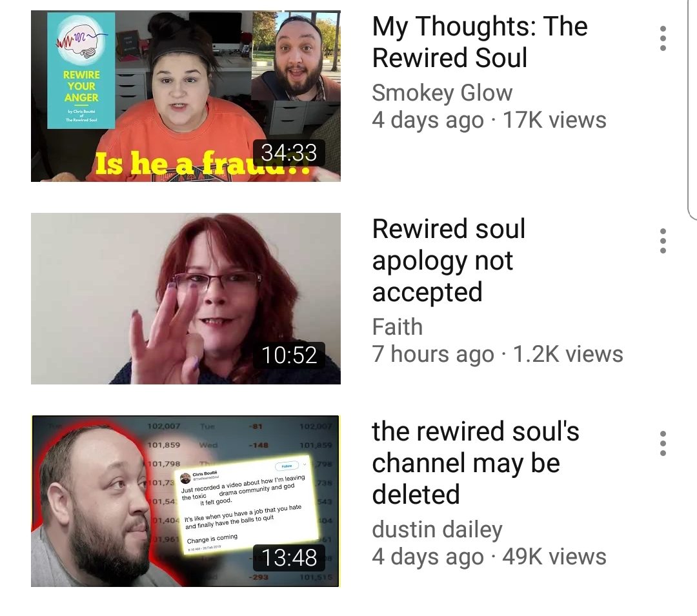Screen dimensions: 697x616
Task: Open three-dot menu for Faith's video
Action: coord(663,241)
